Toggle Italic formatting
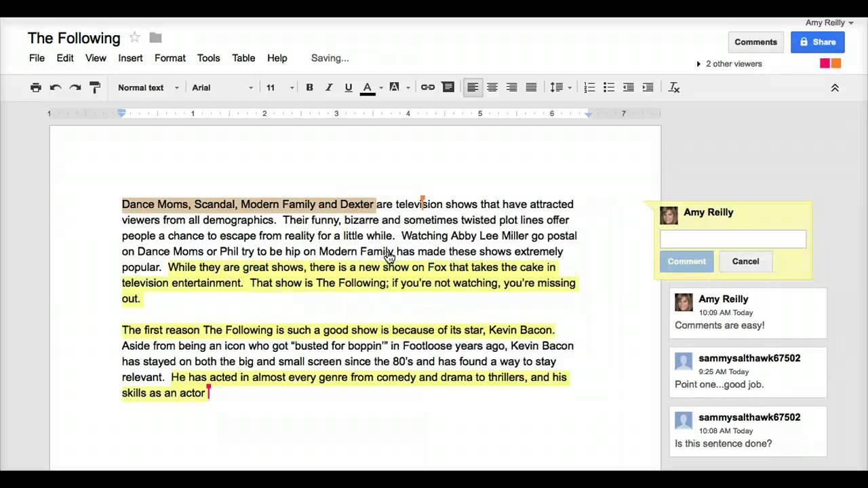The width and height of the screenshot is (868, 488). (329, 87)
